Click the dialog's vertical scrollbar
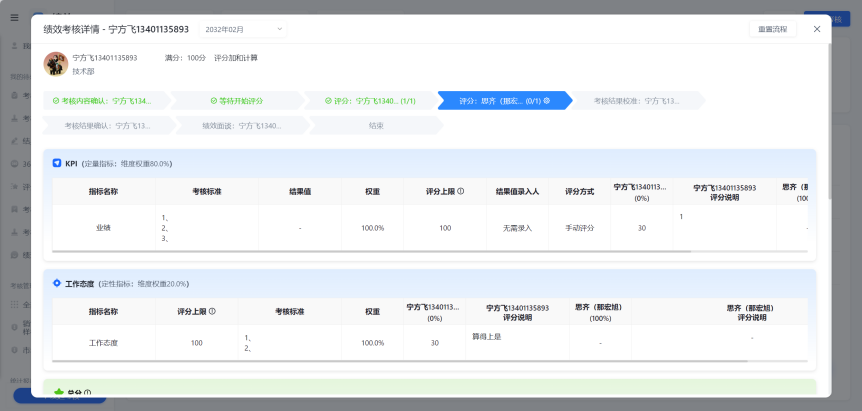 (828, 121)
